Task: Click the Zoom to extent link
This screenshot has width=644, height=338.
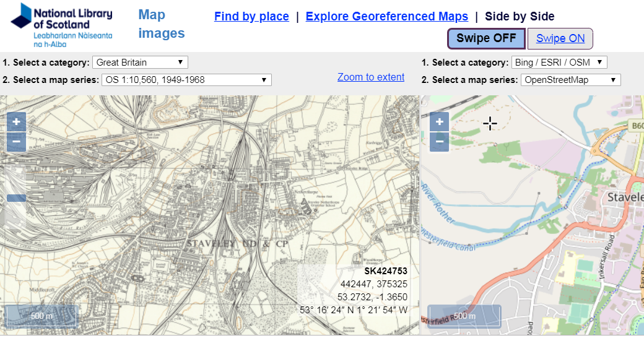Action: (371, 77)
